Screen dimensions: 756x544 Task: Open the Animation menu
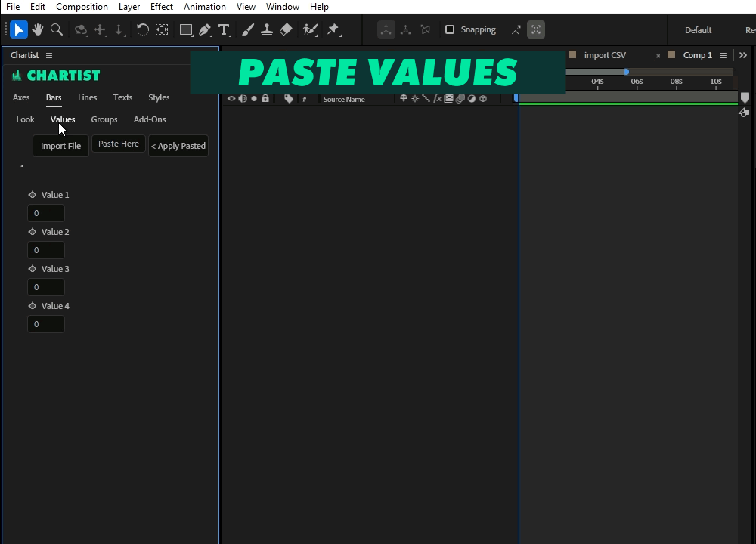(x=204, y=7)
